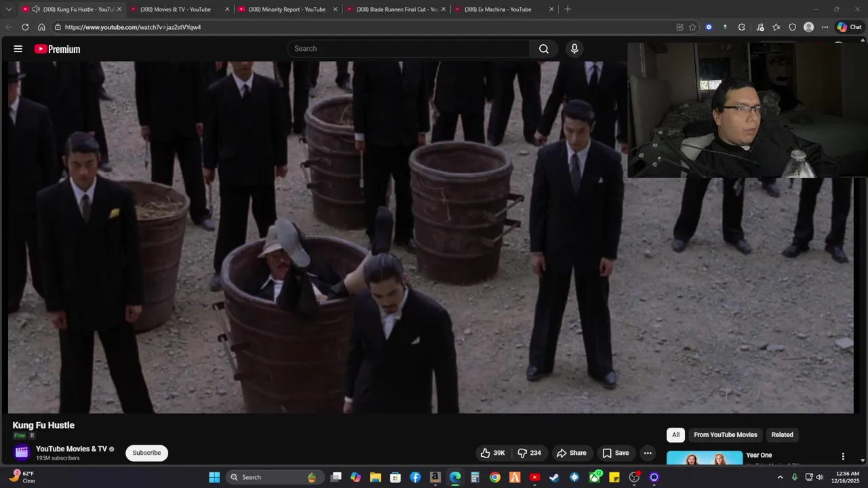The width and height of the screenshot is (868, 488).
Task: Show hidden system tray icons
Action: pyautogui.click(x=779, y=477)
